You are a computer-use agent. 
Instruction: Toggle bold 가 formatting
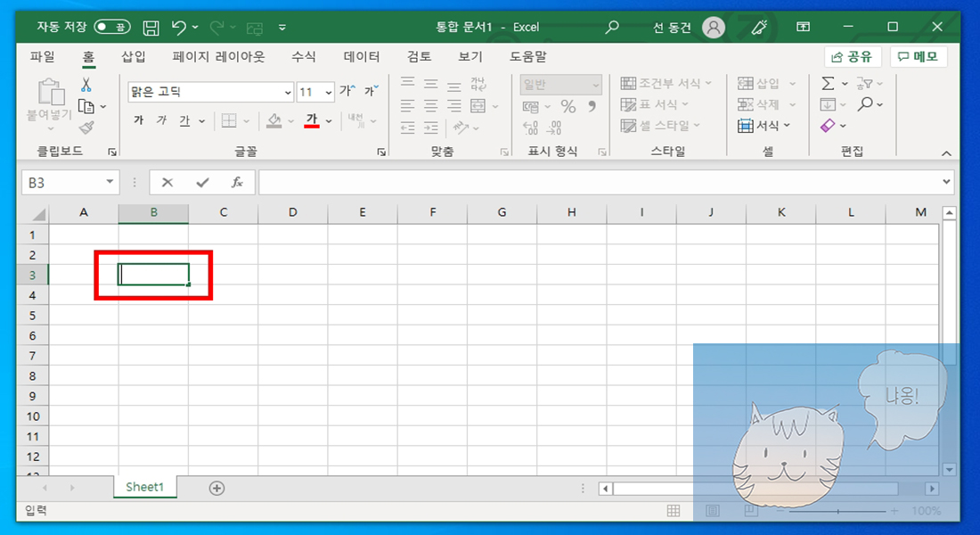[138, 120]
